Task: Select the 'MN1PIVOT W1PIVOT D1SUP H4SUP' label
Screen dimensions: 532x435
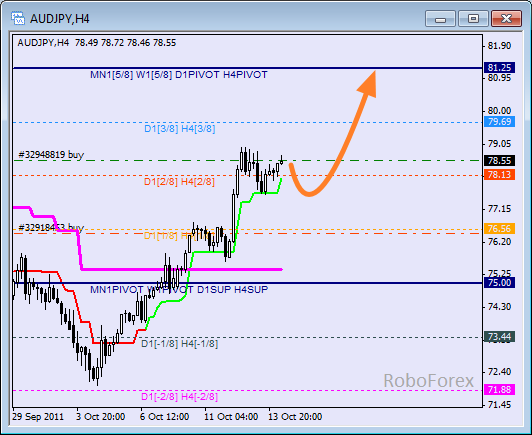Action: (179, 289)
